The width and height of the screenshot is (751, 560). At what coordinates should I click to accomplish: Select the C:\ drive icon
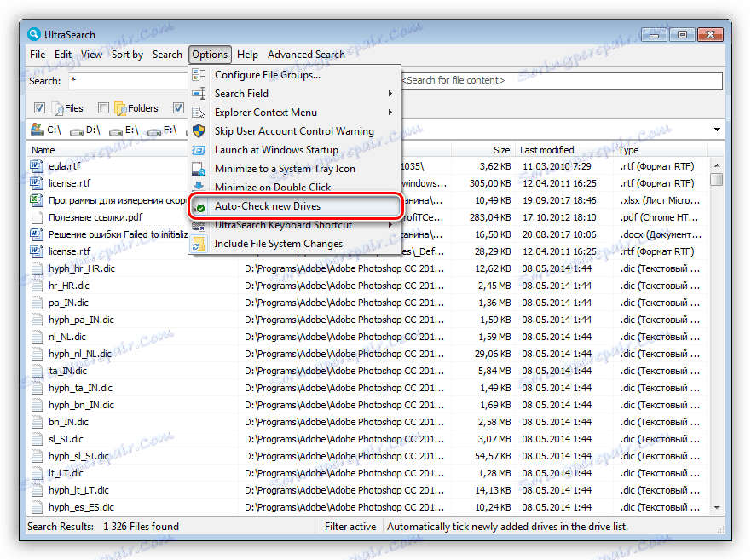37,130
